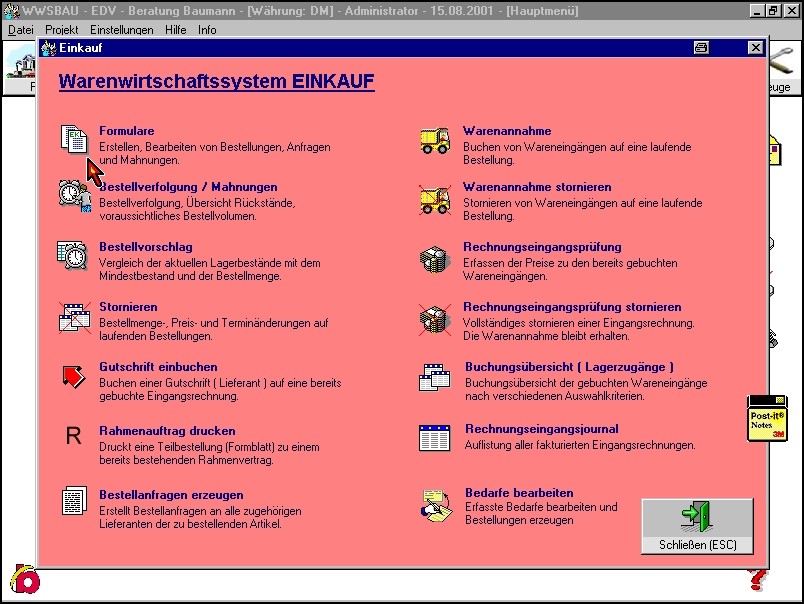Click the Schließen (ESC) button
The image size is (804, 604).
(697, 526)
